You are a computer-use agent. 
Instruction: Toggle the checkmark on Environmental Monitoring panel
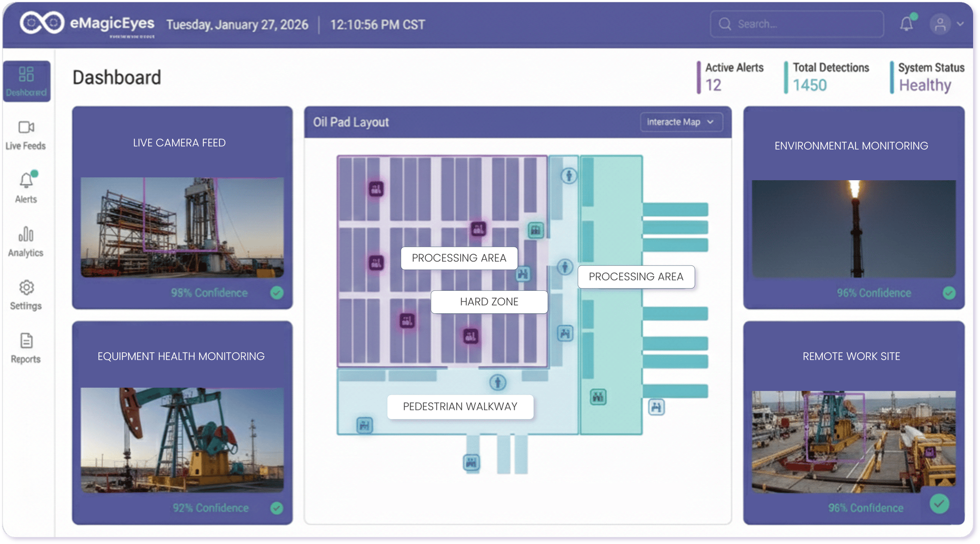pyautogui.click(x=949, y=293)
